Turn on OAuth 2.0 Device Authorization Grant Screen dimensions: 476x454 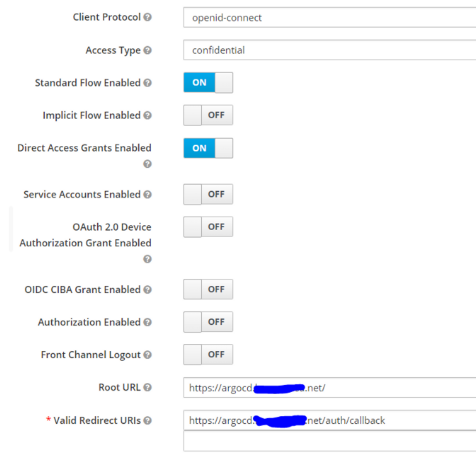click(x=208, y=227)
